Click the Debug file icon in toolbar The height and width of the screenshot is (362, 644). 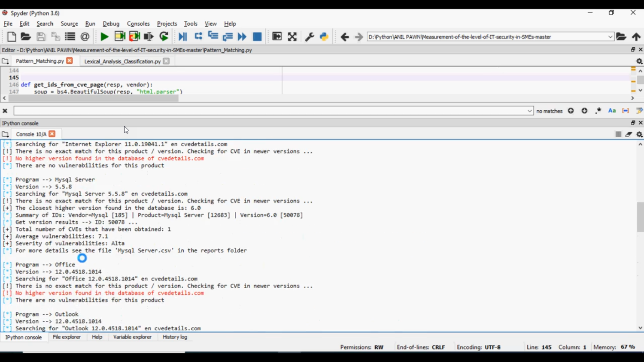183,37
